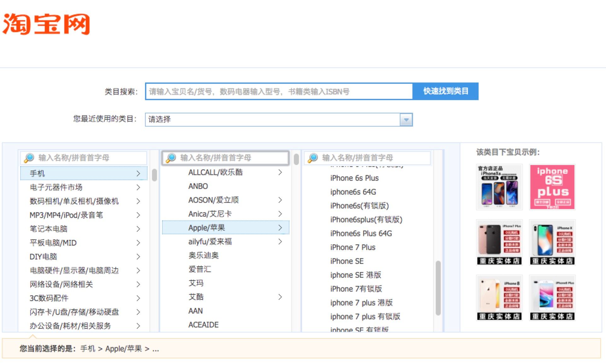Choose iPhone6splus(有锁版) model
The image size is (606, 364).
(x=368, y=219)
